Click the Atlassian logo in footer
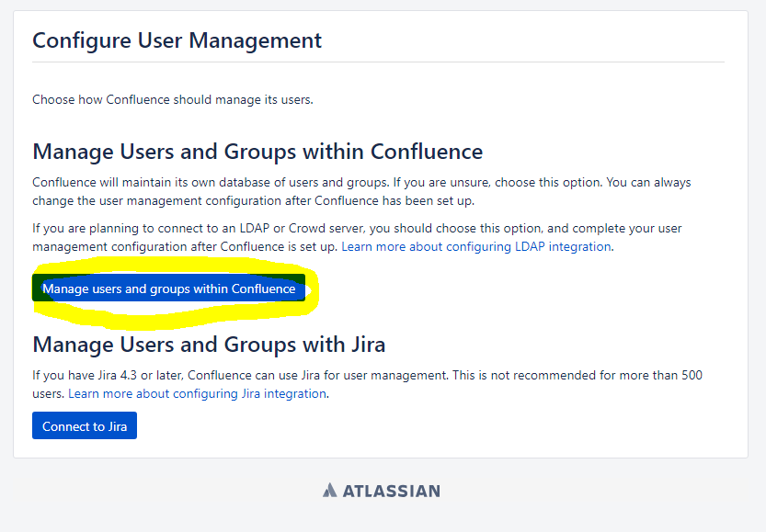The image size is (766, 532). (381, 491)
